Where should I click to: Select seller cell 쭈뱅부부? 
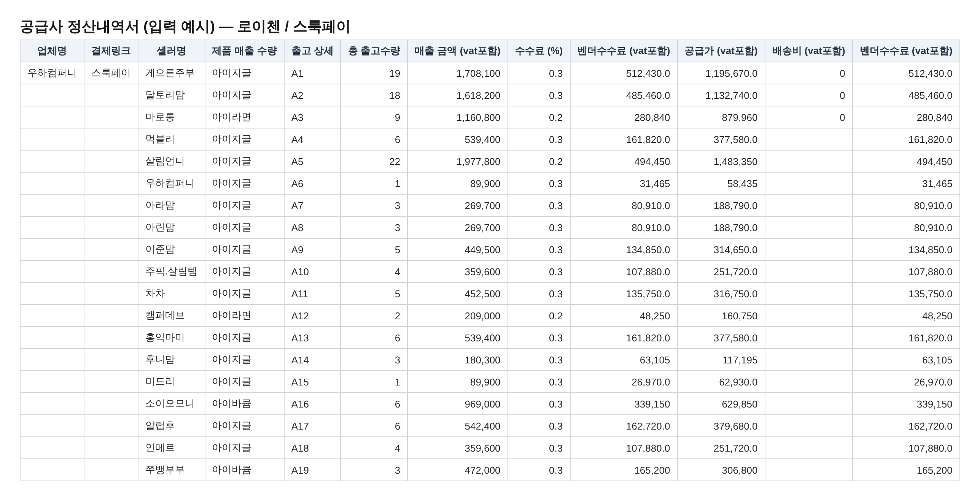(172, 470)
